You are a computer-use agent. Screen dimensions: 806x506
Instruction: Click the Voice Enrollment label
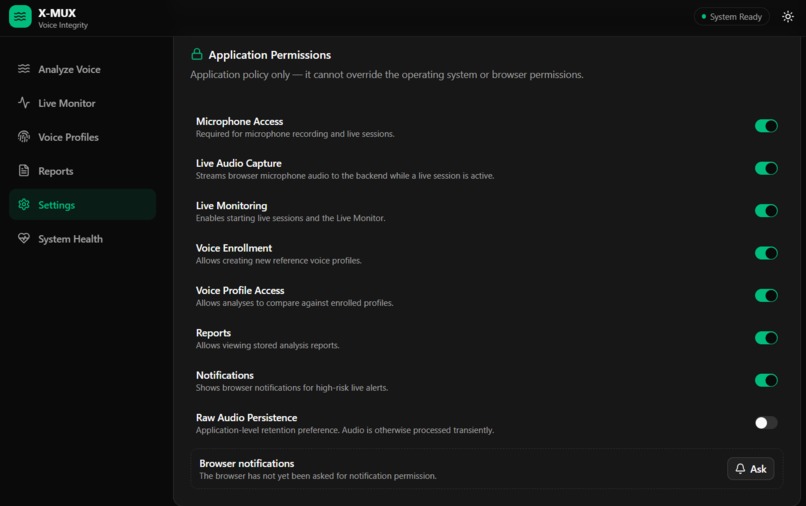pos(234,248)
